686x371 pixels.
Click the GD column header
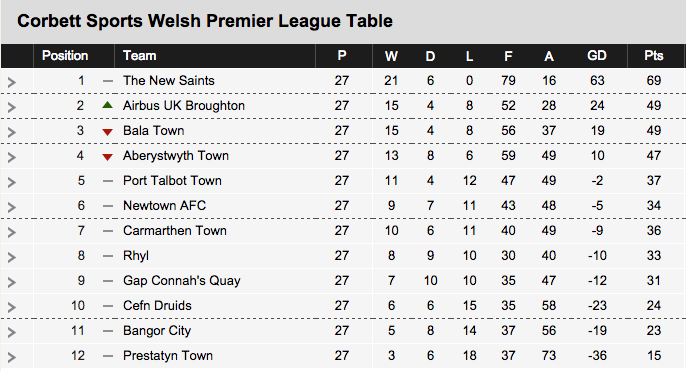click(597, 56)
